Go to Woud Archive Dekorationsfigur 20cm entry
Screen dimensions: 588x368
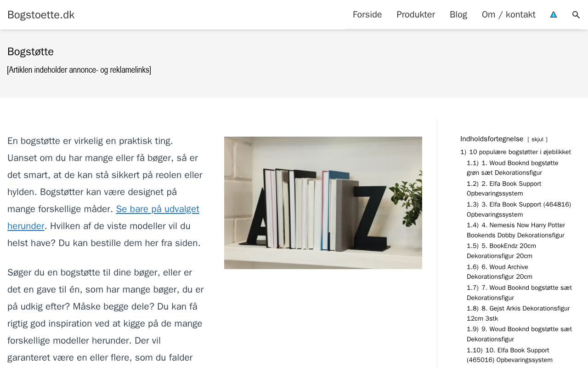[499, 272]
